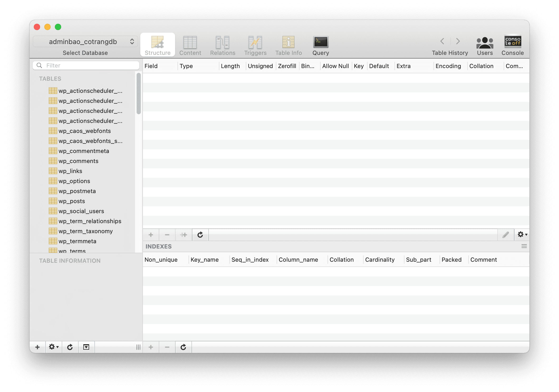This screenshot has height=392, width=559.
Task: Click the Encoding column header
Action: pyautogui.click(x=450, y=66)
